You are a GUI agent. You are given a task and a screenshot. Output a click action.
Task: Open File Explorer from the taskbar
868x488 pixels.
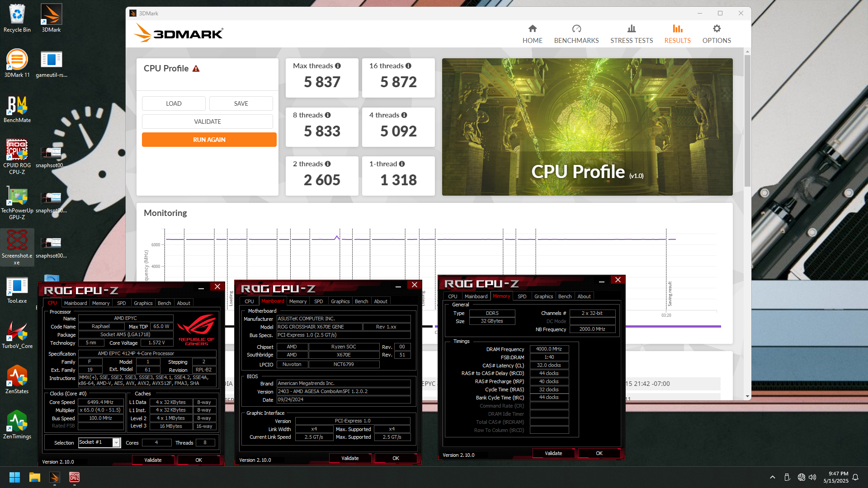35,477
